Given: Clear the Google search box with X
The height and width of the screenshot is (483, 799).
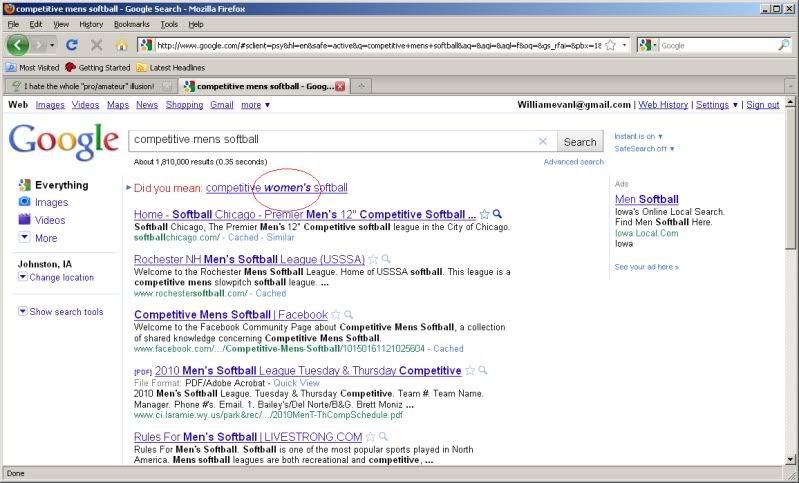Looking at the screenshot, I should 543,141.
